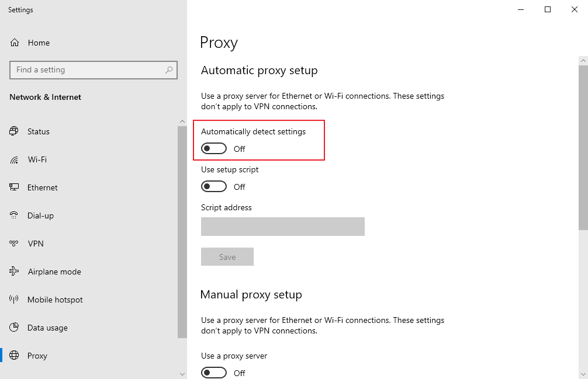Open the Data usage page
The image size is (588, 379).
pos(47,328)
